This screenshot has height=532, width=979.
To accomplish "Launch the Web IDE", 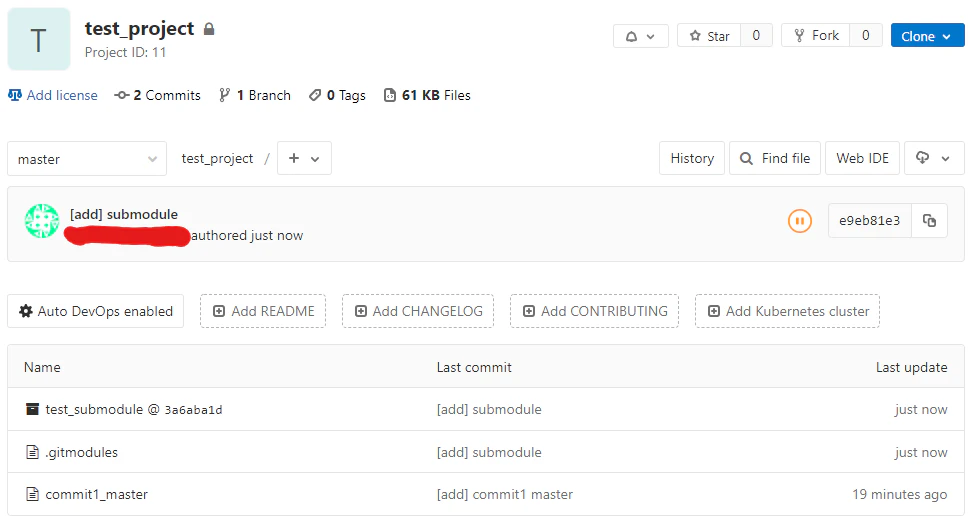I will point(862,159).
